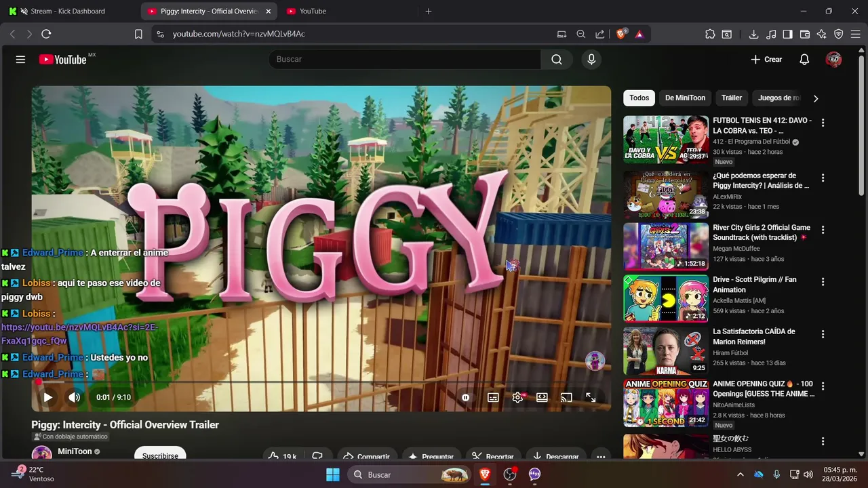
Task: Click the search magnifier button
Action: tap(557, 60)
